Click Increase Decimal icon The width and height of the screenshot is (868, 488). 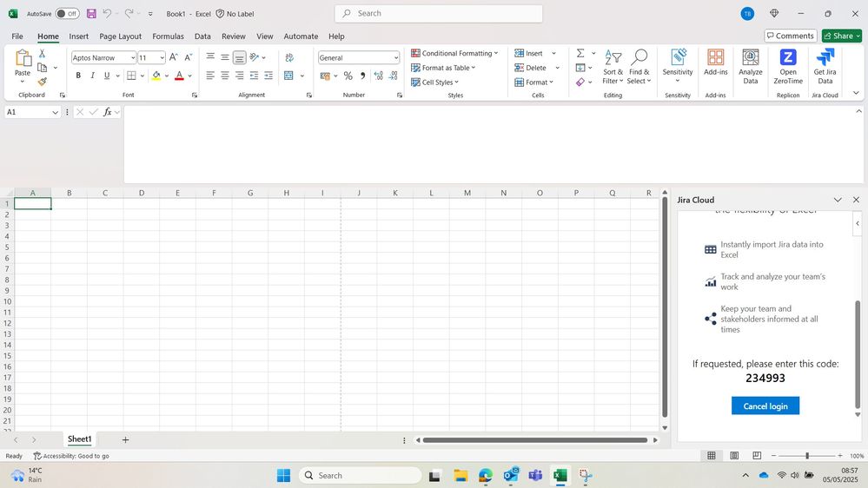pyautogui.click(x=378, y=76)
